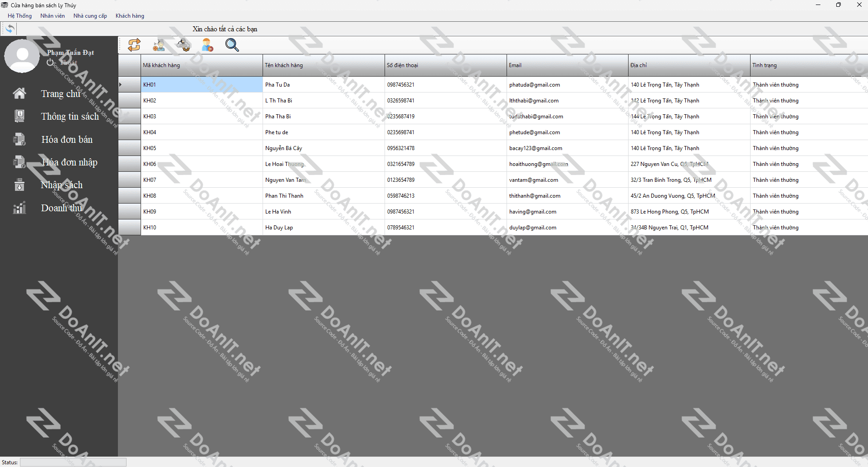868x467 pixels.
Task: Open the Nhân viên menu
Action: [x=53, y=16]
